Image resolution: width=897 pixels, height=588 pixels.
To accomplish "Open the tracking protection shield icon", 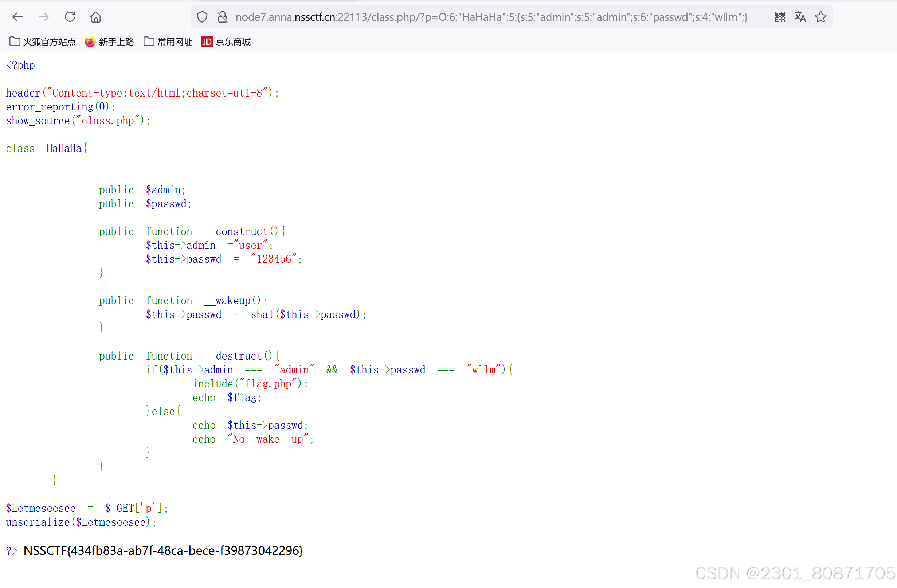I will 203,17.
